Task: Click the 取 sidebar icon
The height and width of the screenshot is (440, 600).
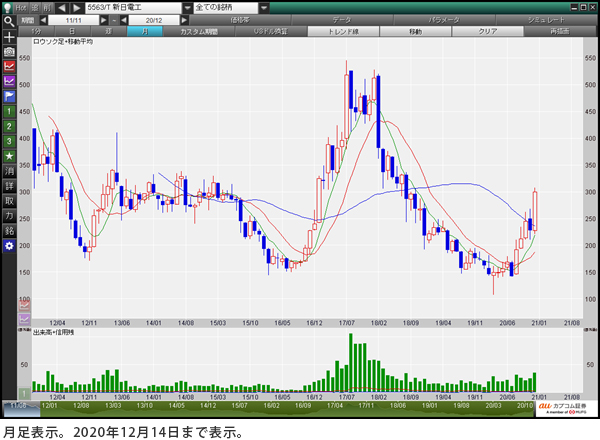Action: click(9, 201)
